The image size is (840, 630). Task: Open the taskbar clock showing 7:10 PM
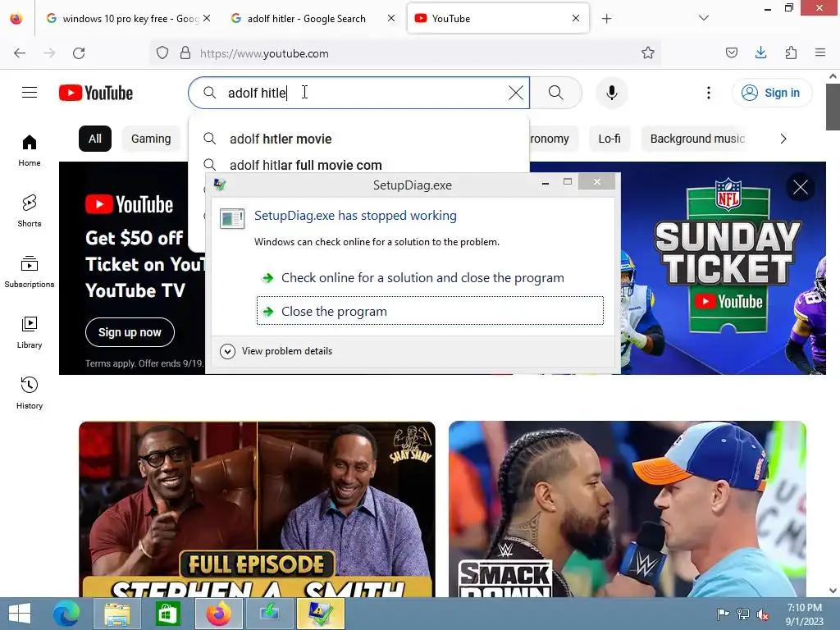pos(804,614)
